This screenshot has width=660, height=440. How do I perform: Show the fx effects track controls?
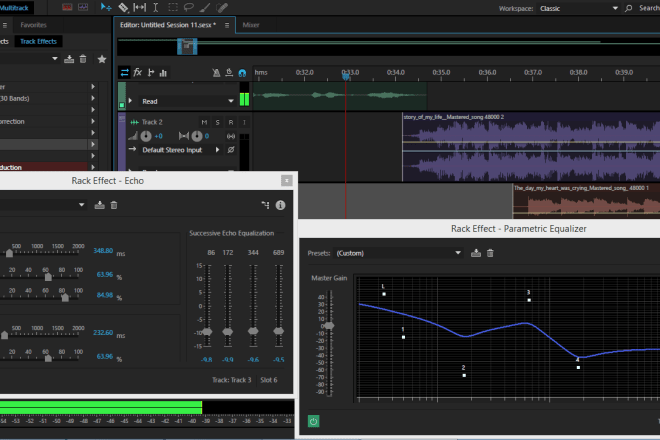[x=138, y=72]
